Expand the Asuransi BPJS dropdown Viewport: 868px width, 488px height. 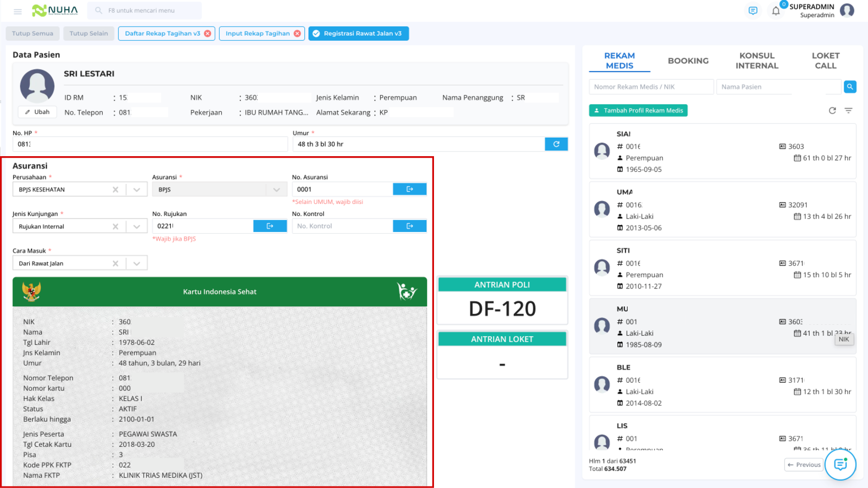click(x=277, y=190)
